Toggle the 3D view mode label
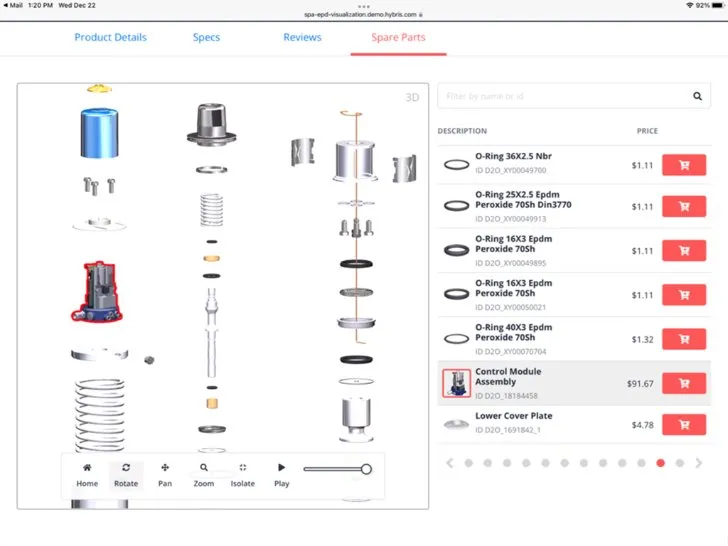The image size is (728, 546). [411, 98]
